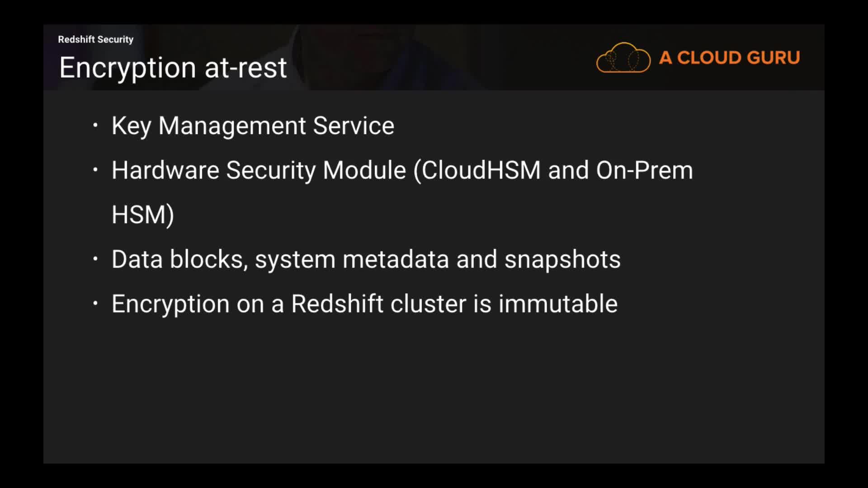Click the word On-Prem

click(x=644, y=170)
